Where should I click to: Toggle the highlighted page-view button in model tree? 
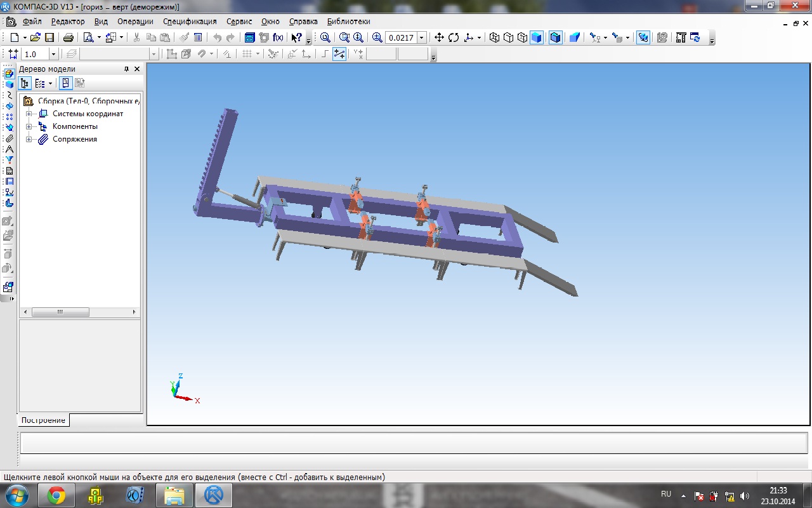[66, 83]
